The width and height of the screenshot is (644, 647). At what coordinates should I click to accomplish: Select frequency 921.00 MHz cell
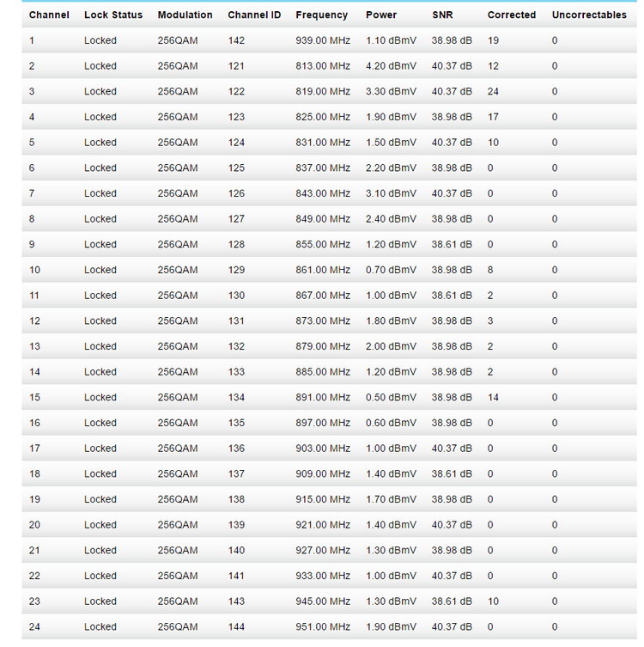coord(323,525)
